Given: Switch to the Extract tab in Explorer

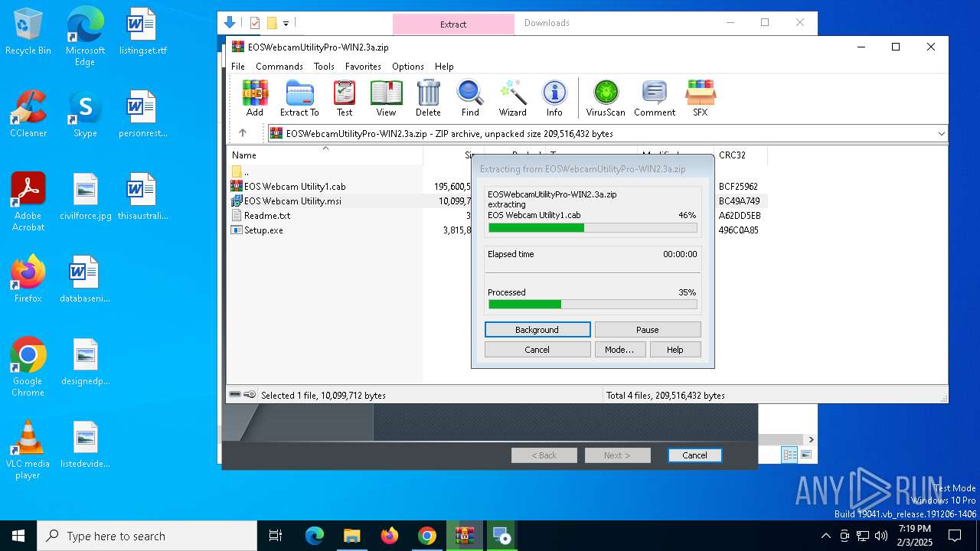Looking at the screenshot, I should (453, 24).
